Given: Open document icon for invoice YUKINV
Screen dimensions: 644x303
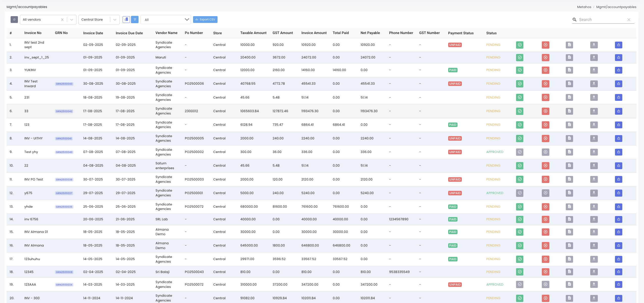Looking at the screenshot, I should pyautogui.click(x=569, y=70).
